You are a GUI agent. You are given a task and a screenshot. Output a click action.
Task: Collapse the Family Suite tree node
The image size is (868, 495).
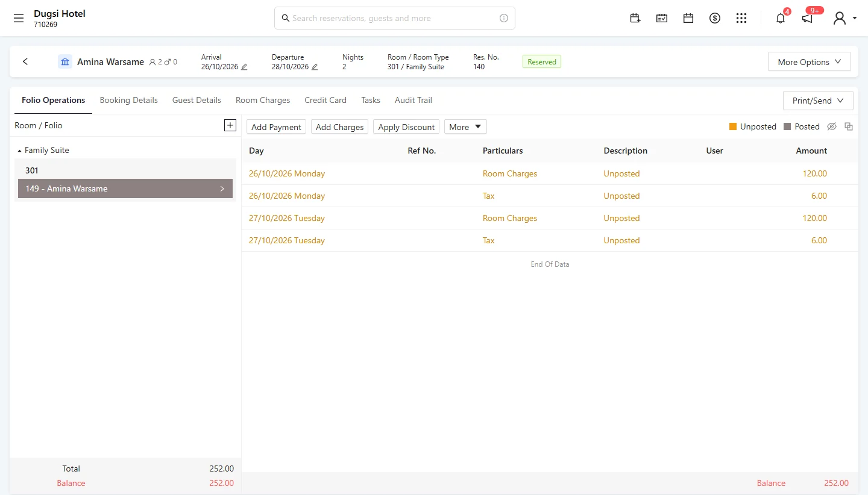point(19,151)
